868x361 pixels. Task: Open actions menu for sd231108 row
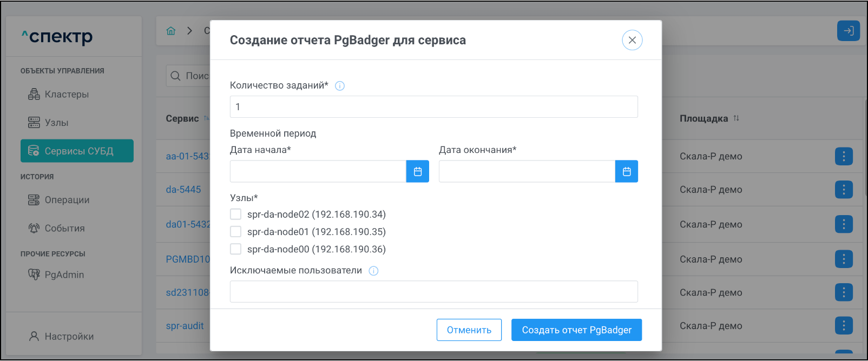tap(844, 292)
